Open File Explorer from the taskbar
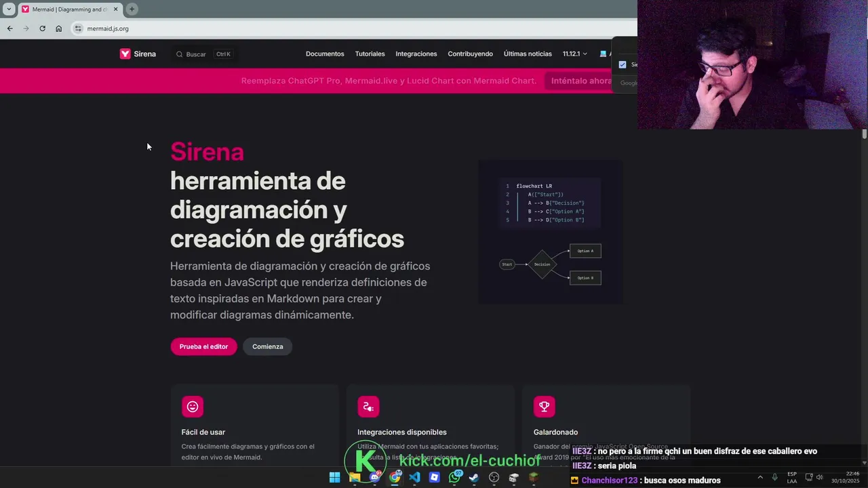Screen dimensions: 868x488 click(x=354, y=477)
